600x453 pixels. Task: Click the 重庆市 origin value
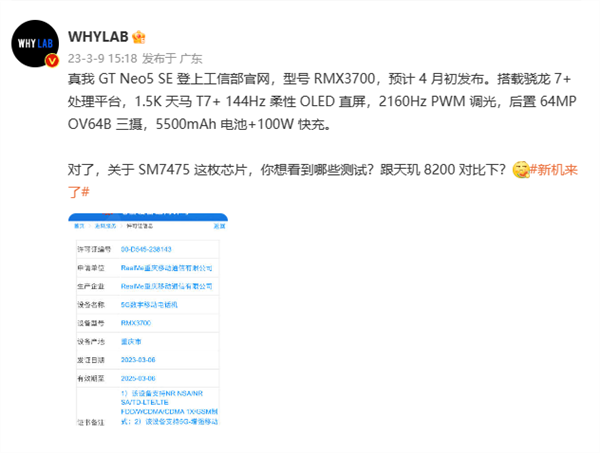(131, 341)
